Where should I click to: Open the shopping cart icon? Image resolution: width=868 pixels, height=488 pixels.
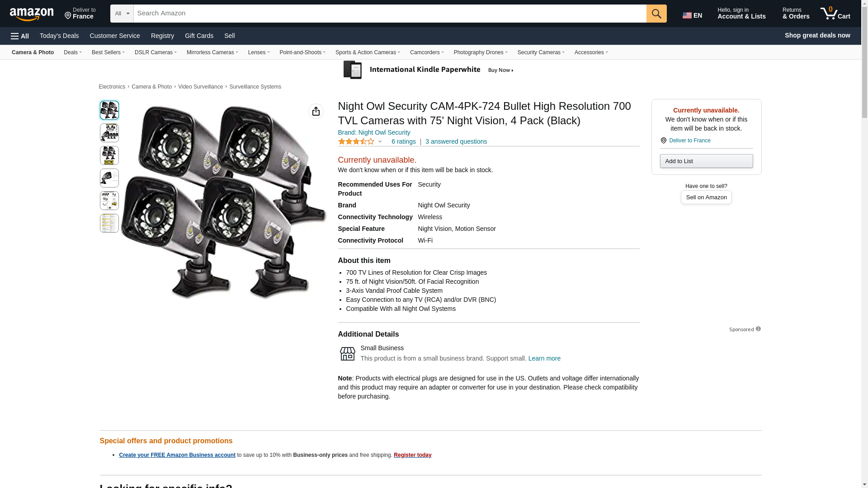pyautogui.click(x=835, y=14)
